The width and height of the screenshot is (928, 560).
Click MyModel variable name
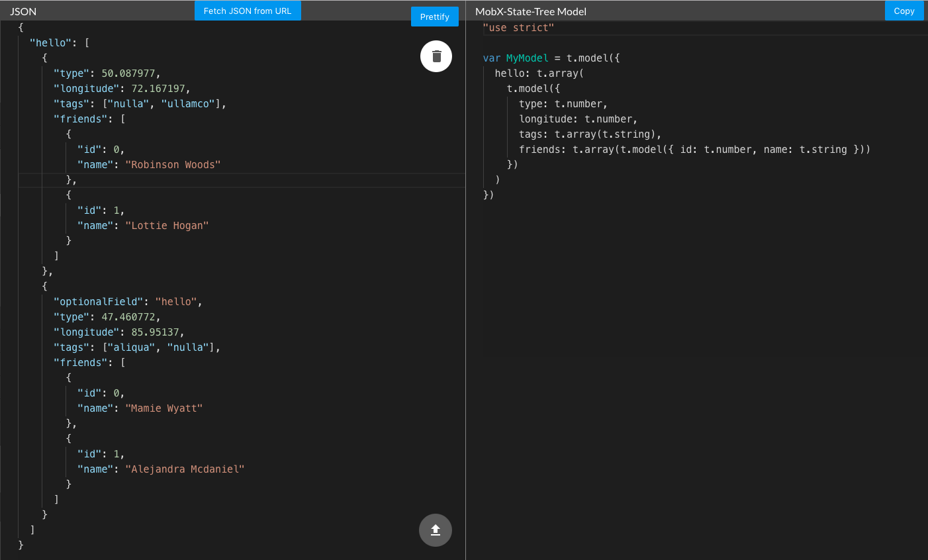(x=528, y=58)
